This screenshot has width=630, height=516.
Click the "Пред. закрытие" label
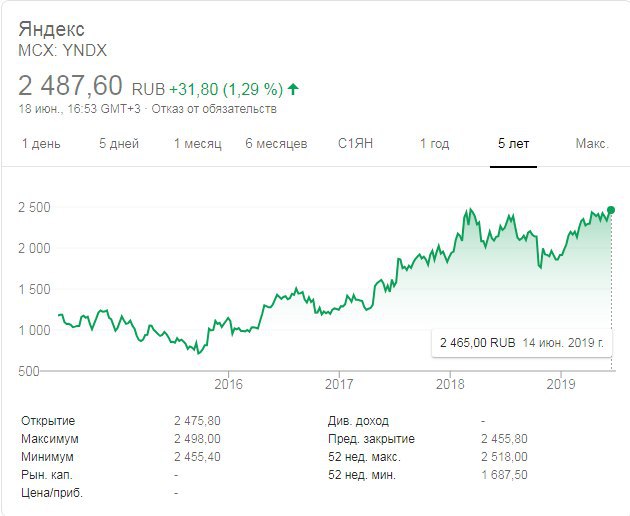[x=371, y=439]
